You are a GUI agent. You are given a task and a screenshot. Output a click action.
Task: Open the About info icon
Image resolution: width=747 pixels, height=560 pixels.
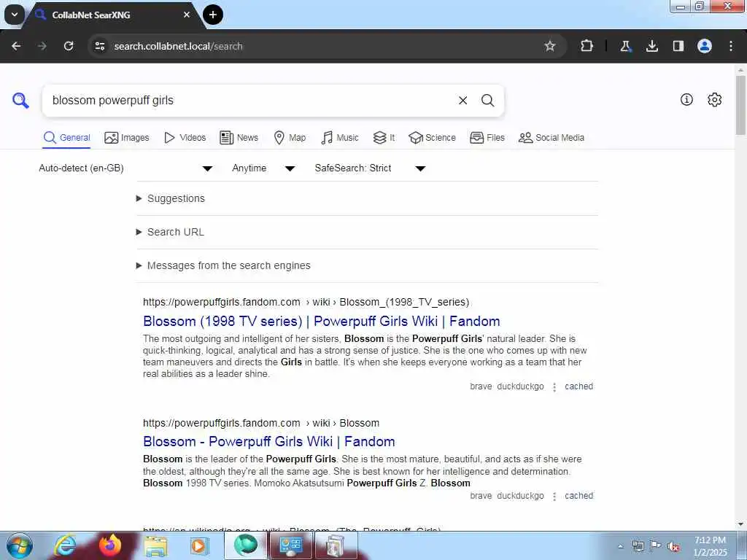click(x=686, y=99)
